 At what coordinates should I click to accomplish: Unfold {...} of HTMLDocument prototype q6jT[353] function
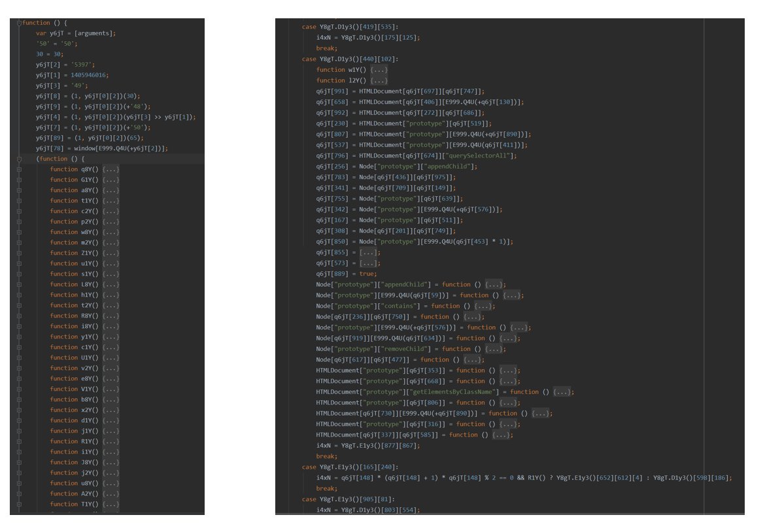(508, 371)
